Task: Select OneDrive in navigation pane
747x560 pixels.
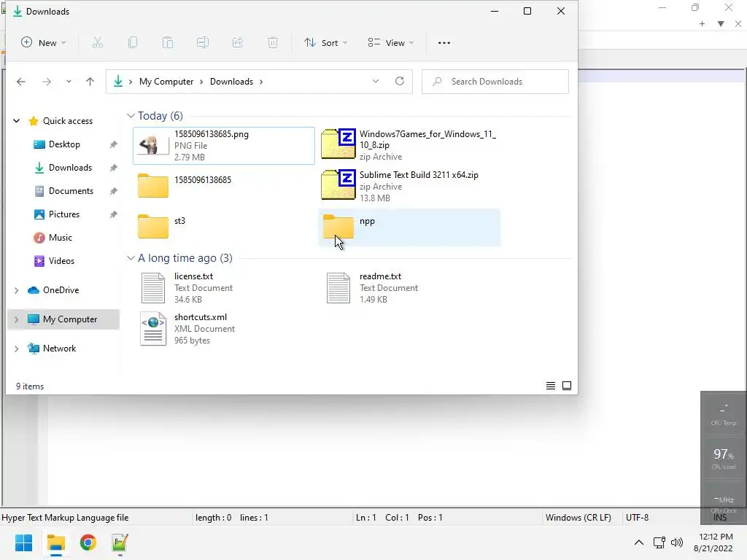Action: pos(61,290)
